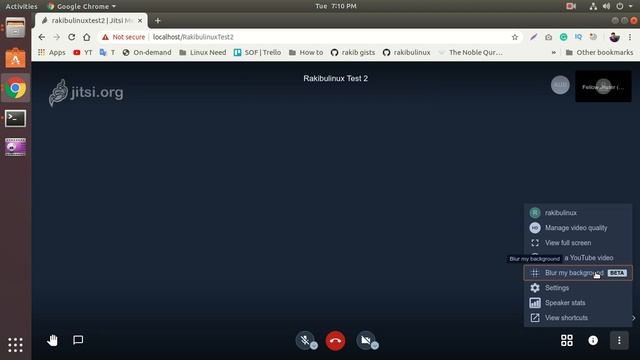Turn on the camera
This screenshot has height=360, width=640.
(366, 340)
